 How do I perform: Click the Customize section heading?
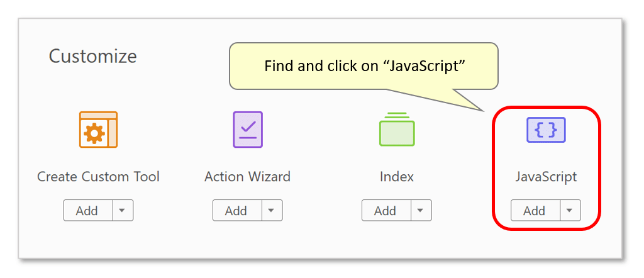point(93,56)
